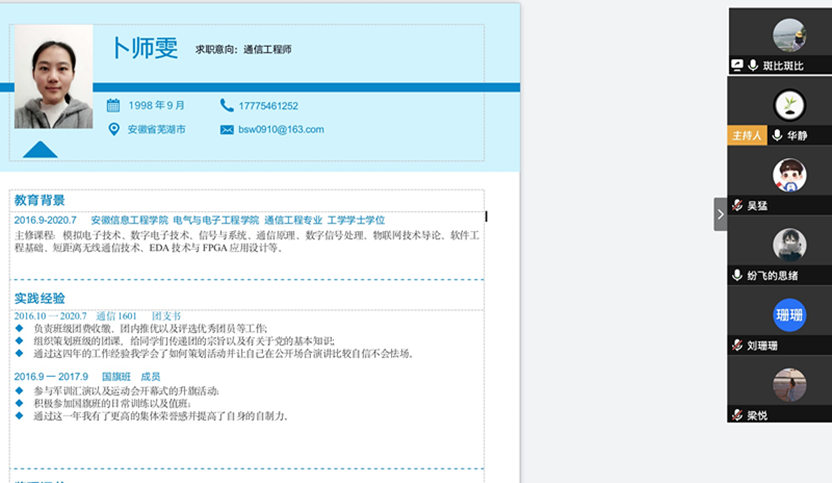832x483 pixels.
Task: Expand the 实践经验 section heading
Action: (x=40, y=298)
